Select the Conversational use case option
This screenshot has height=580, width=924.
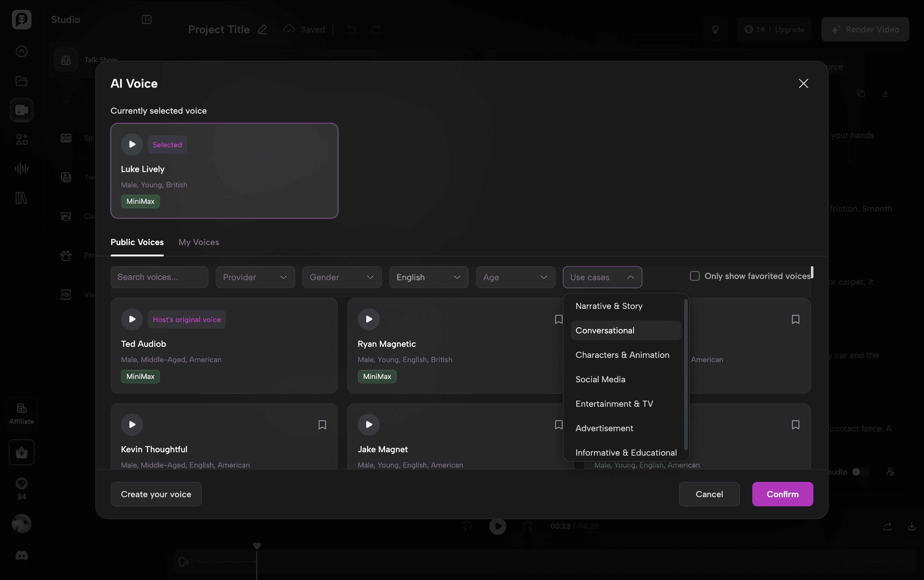pyautogui.click(x=625, y=331)
